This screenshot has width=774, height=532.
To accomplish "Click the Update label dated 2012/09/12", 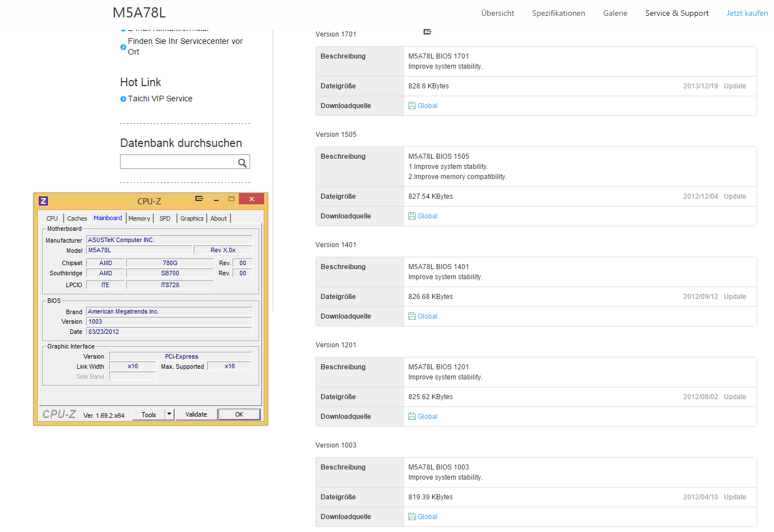I will (735, 297).
